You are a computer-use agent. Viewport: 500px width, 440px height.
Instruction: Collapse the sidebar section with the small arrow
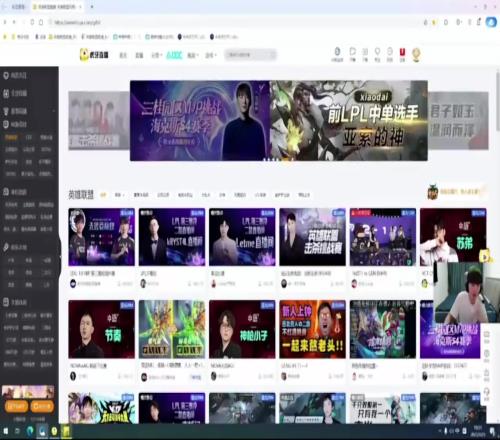(x=53, y=111)
